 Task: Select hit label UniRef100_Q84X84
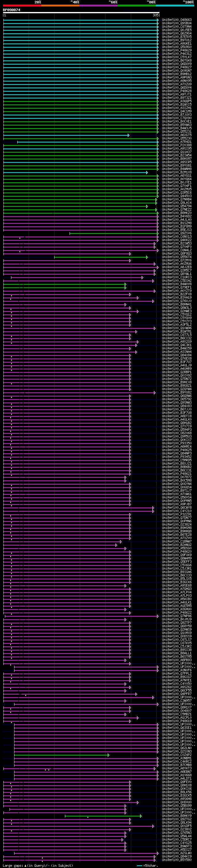point(177,355)
